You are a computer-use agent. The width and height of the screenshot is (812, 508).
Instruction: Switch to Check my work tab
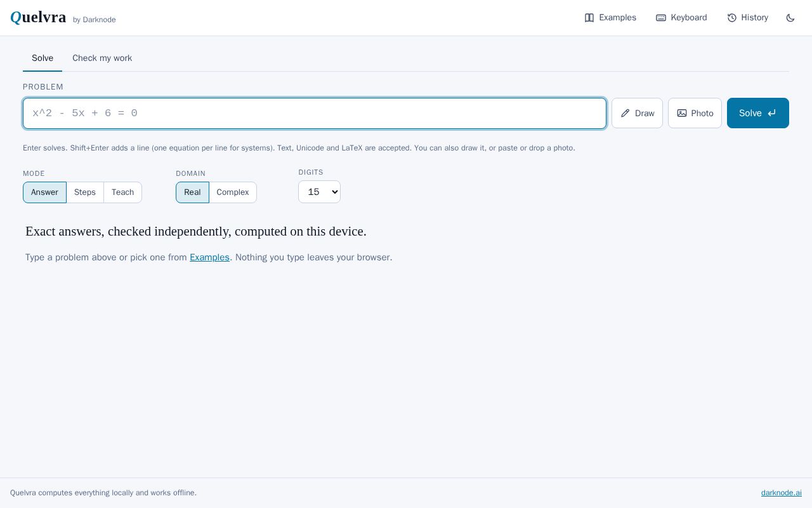102,58
